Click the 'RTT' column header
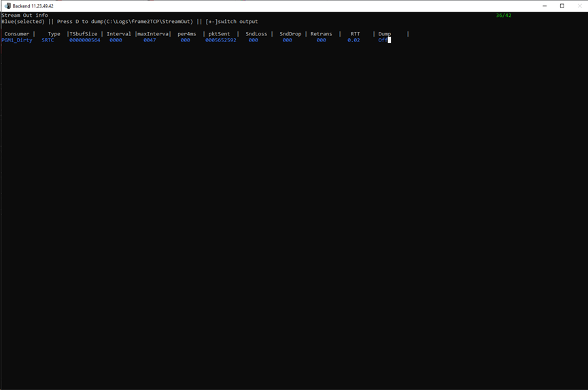 [355, 34]
